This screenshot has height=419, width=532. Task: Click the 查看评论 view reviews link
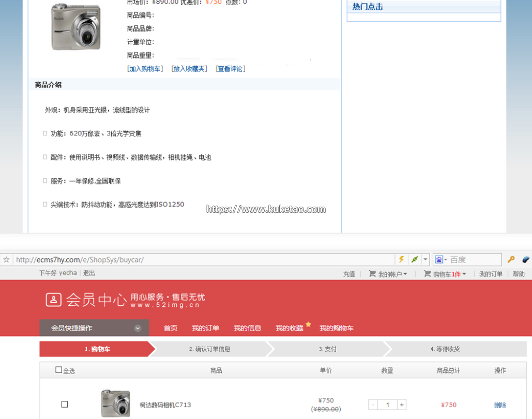point(231,69)
